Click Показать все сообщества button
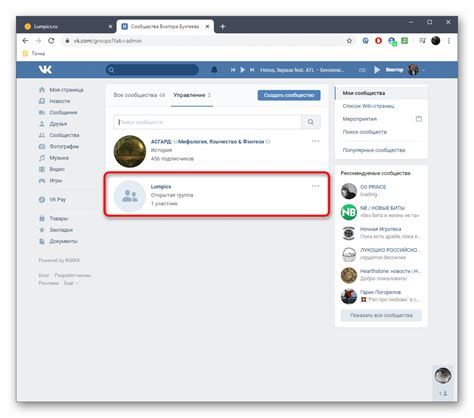This screenshot has width=474, height=418. 381,315
